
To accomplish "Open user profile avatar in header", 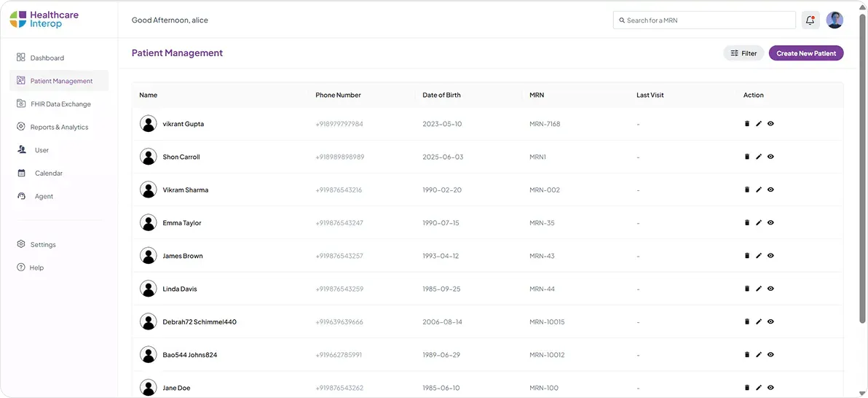I will click(x=835, y=20).
